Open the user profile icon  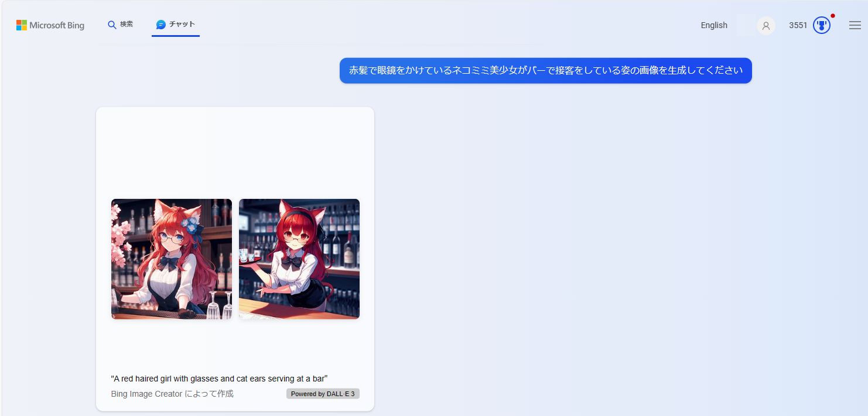(x=766, y=26)
